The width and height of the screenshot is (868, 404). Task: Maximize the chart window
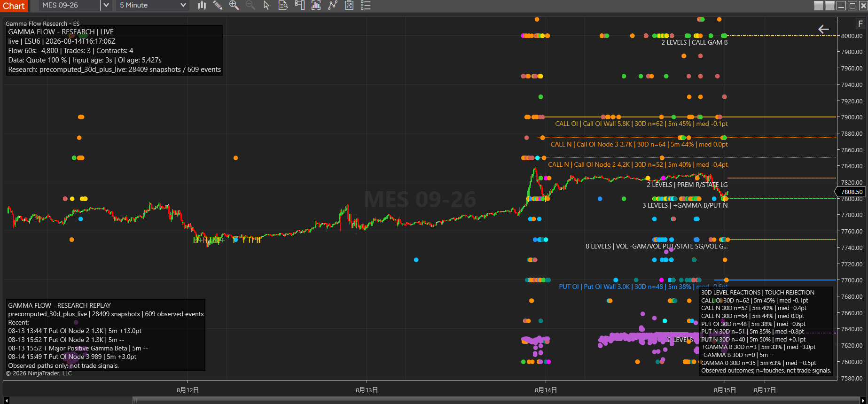click(852, 6)
